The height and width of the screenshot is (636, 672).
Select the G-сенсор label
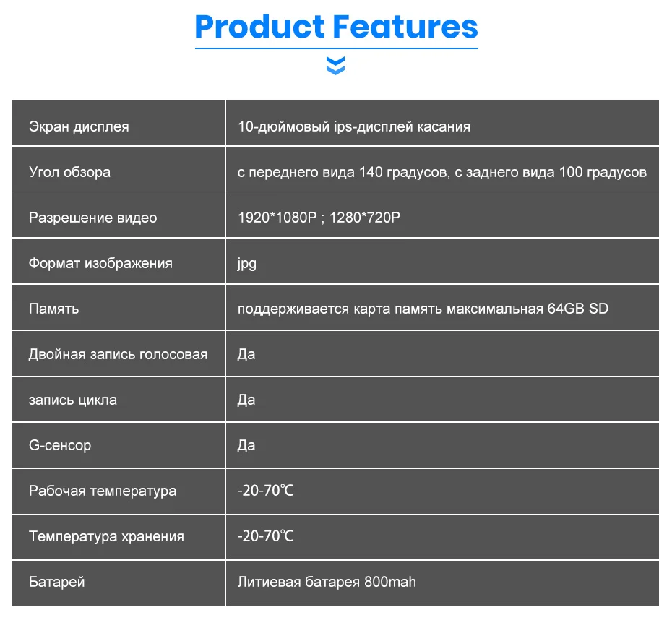coord(60,445)
